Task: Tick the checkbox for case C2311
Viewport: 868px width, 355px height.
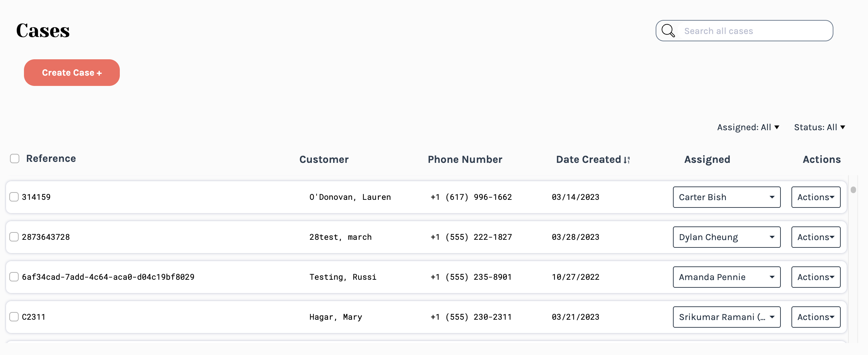Action: [x=14, y=317]
